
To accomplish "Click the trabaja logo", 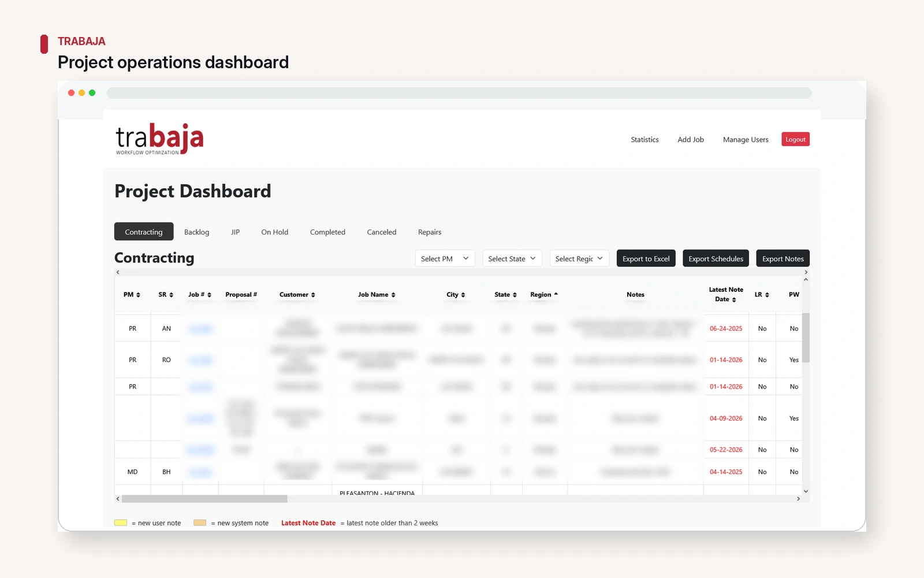I will (x=159, y=139).
